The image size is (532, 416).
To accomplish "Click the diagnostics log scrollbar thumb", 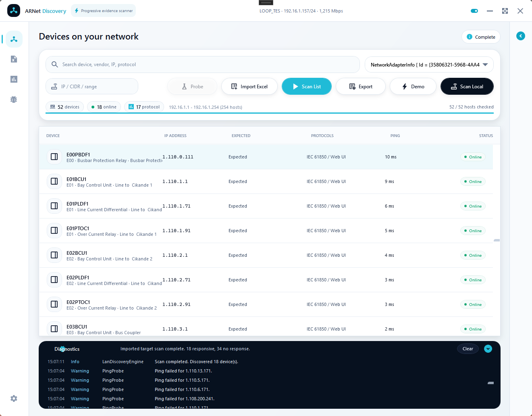I will (490, 383).
